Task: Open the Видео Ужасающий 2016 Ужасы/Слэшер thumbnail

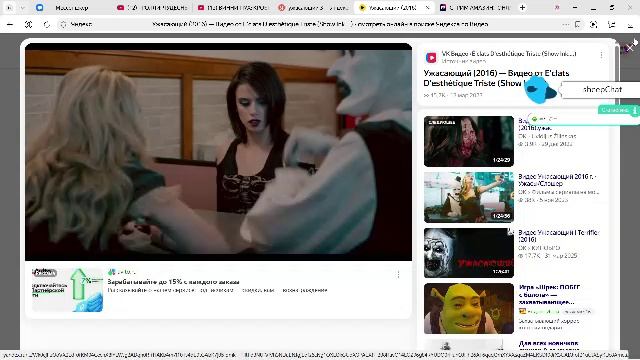Action: [x=469, y=197]
